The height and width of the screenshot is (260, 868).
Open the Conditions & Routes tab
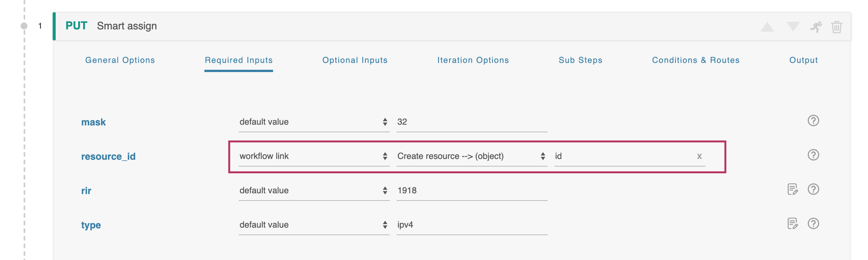coord(696,60)
